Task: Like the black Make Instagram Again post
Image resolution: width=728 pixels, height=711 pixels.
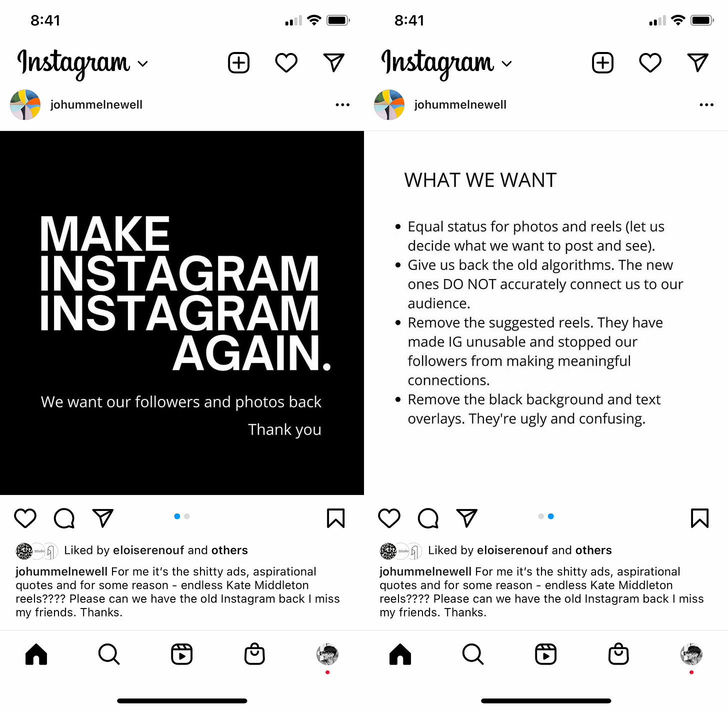Action: tap(25, 518)
